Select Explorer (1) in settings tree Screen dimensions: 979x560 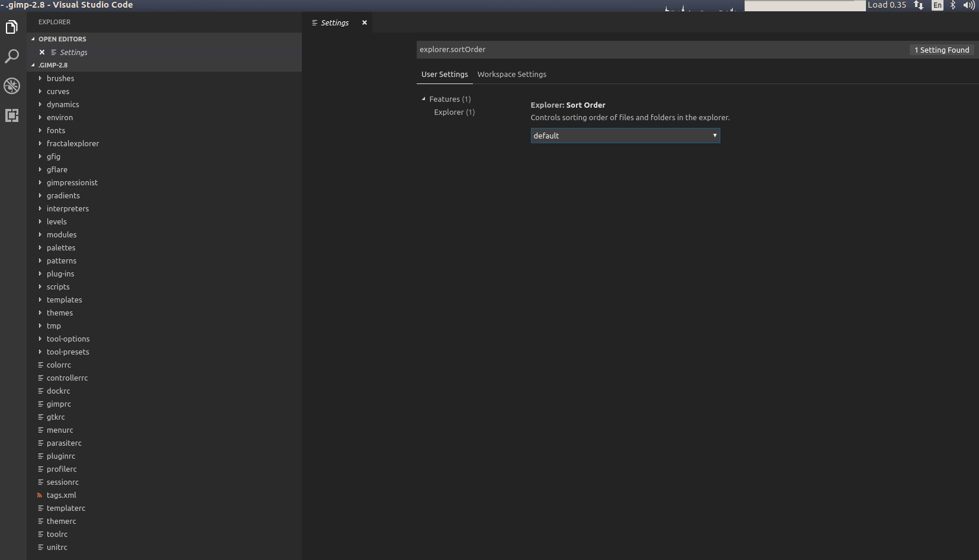[454, 112]
